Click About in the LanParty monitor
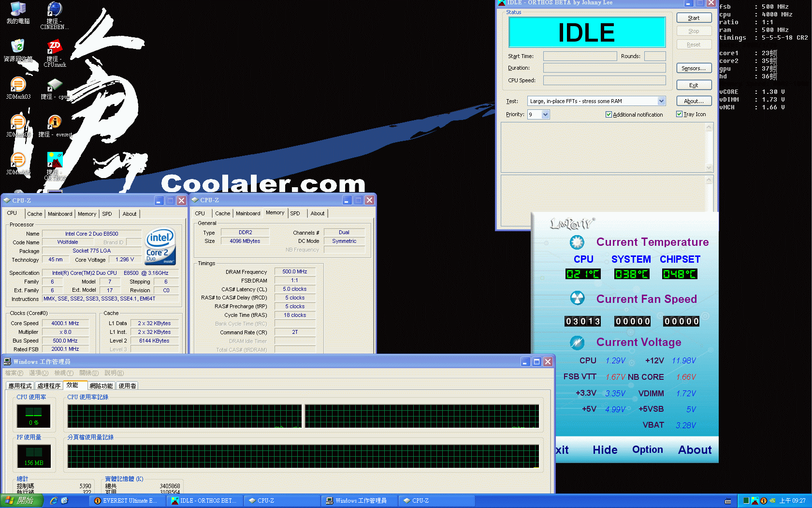 pyautogui.click(x=695, y=450)
